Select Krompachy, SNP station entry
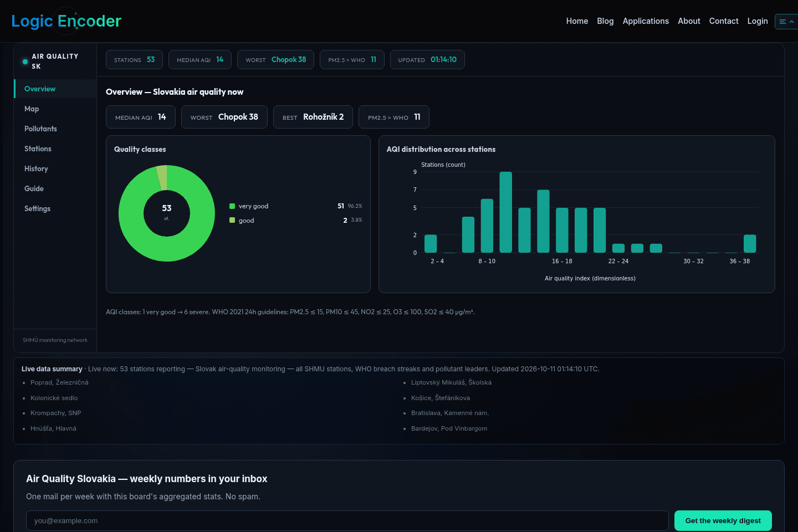The height and width of the screenshot is (532, 798). click(x=56, y=413)
